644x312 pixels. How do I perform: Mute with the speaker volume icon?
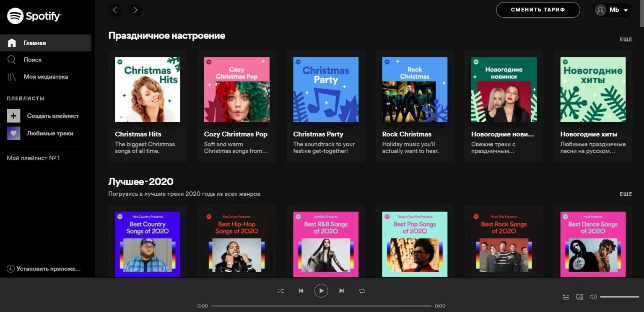tap(593, 297)
